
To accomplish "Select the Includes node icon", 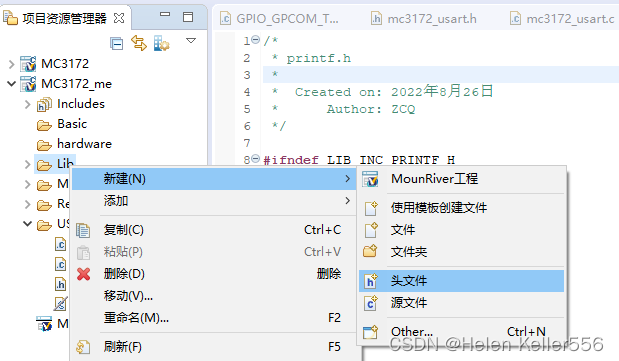I will tap(44, 104).
